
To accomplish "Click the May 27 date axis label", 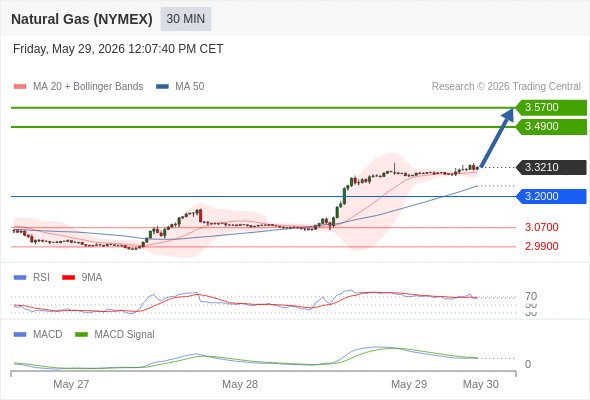I will point(71,384).
